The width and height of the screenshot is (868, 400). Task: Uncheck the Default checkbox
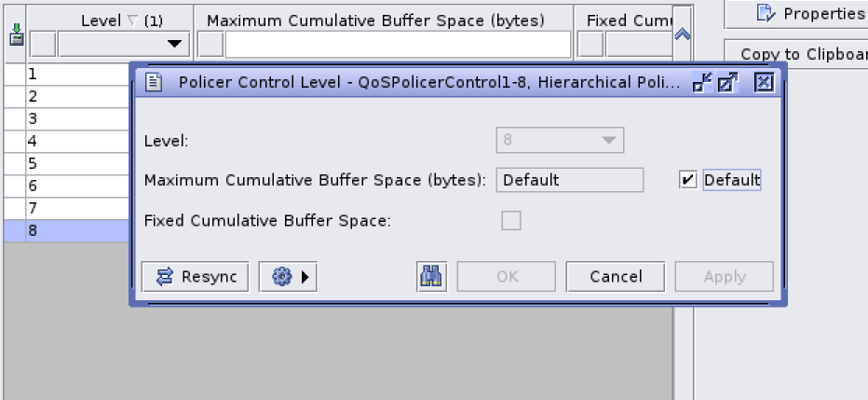688,180
